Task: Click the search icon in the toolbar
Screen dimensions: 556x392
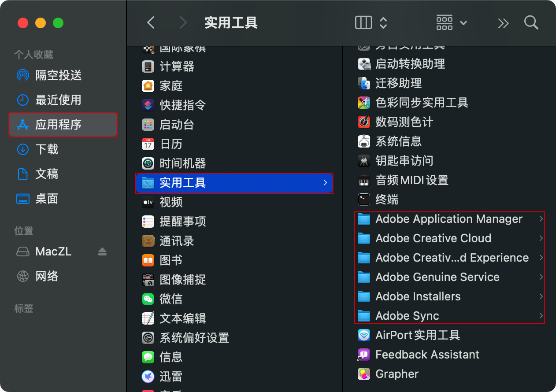Action: pos(531,22)
